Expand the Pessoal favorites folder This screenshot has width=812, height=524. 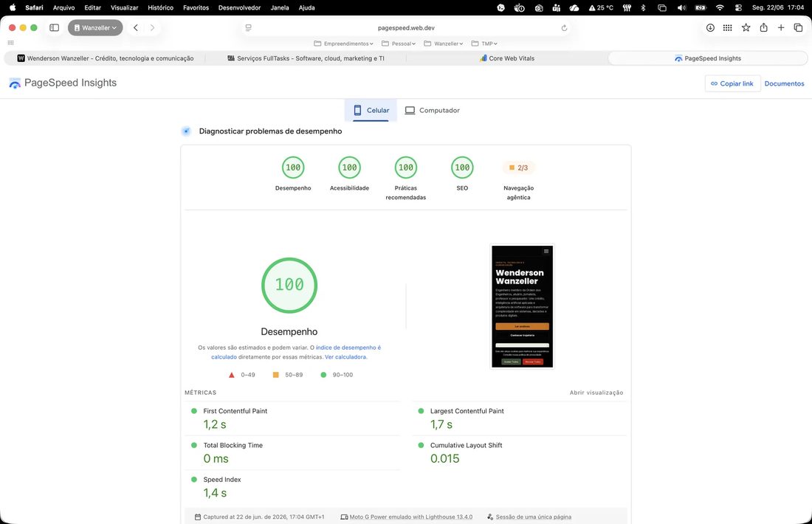pos(398,44)
